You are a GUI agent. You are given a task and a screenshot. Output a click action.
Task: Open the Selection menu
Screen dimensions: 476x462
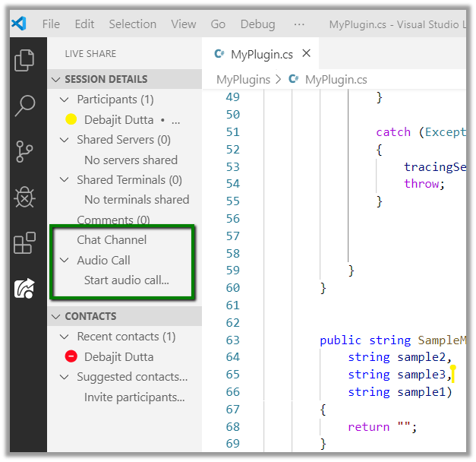coord(132,24)
